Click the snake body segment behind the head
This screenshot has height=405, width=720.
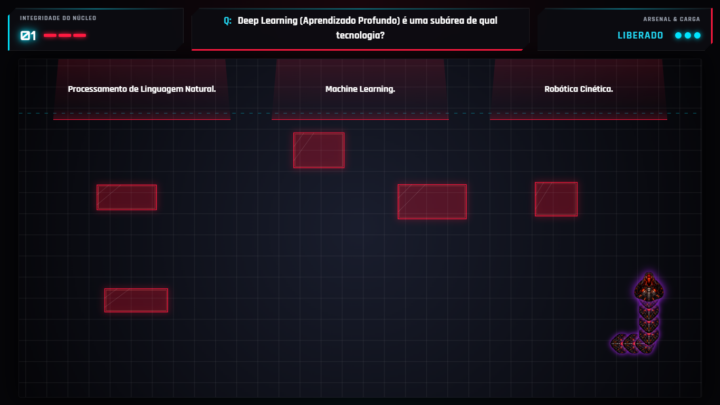(649, 310)
